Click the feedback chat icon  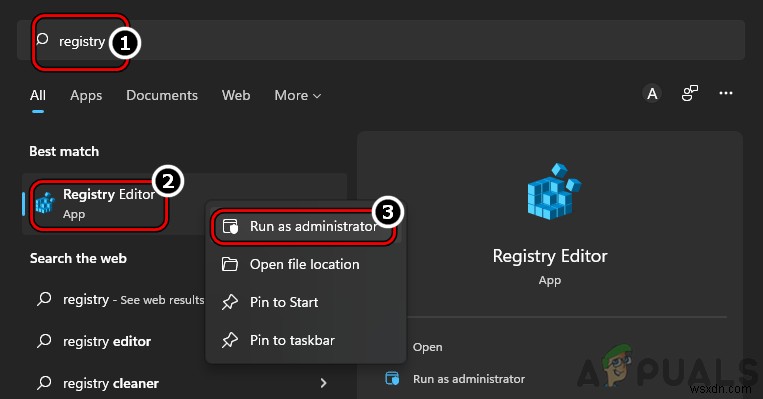point(690,93)
